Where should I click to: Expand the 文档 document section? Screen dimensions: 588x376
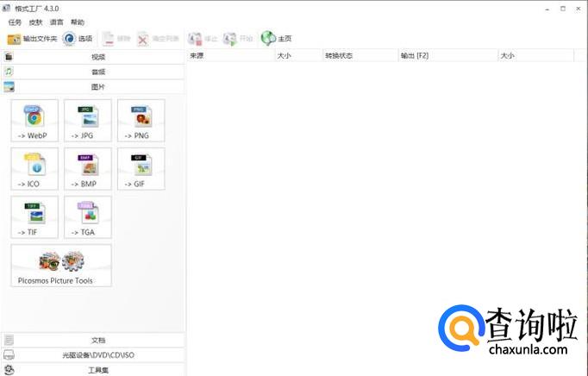93,340
